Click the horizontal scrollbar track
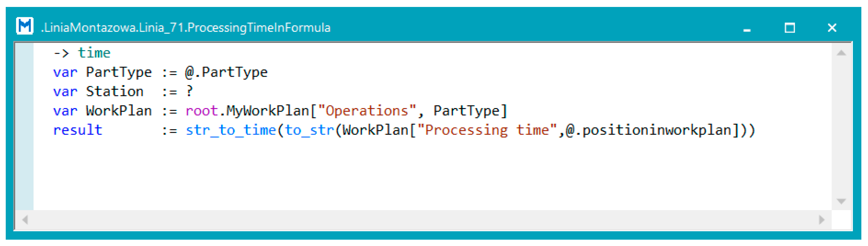This screenshot has width=868, height=246. click(421, 220)
